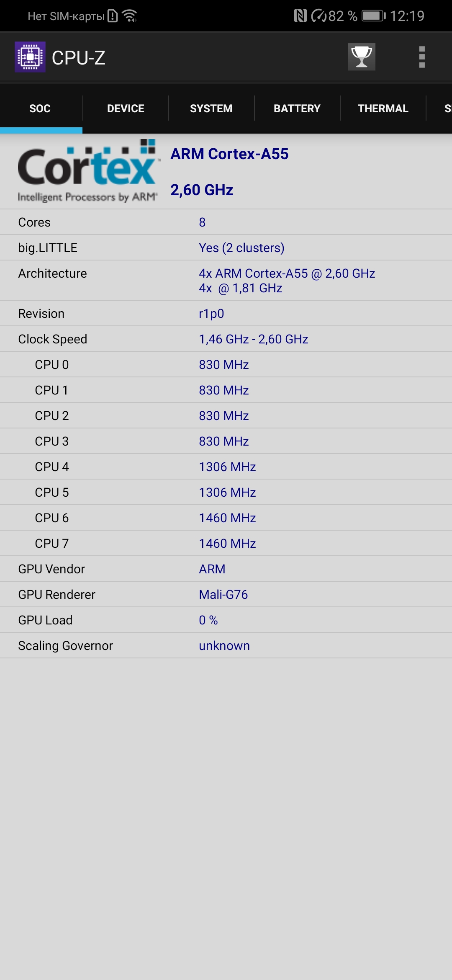Tap the Wi-Fi signal status icon
Image resolution: width=452 pixels, height=980 pixels.
click(x=130, y=16)
